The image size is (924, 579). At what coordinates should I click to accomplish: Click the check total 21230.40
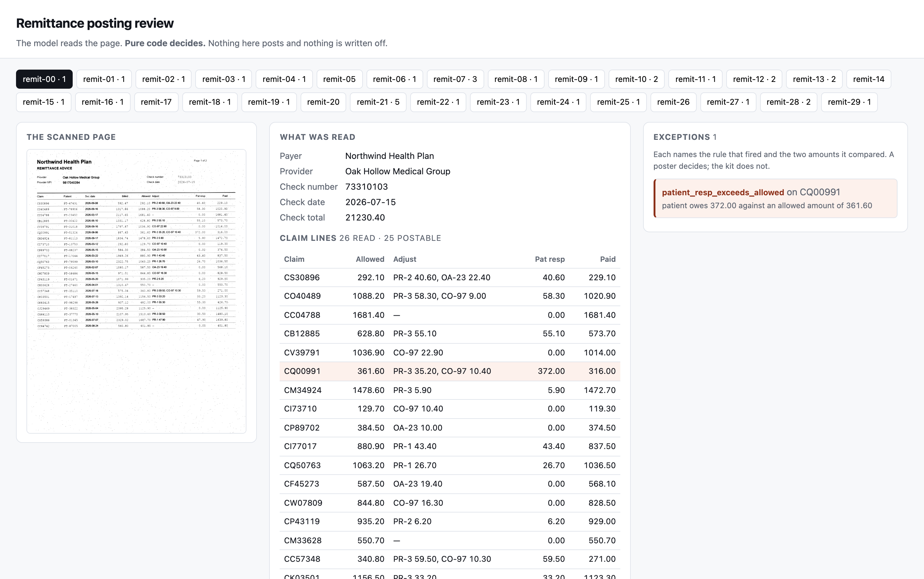pos(365,217)
